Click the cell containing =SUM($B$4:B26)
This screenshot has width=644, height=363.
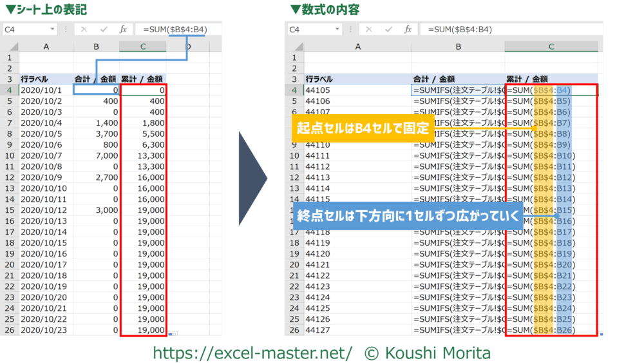[x=551, y=330]
